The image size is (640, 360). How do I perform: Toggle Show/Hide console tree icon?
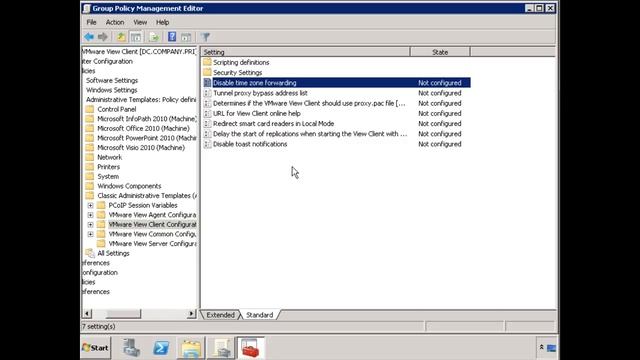[136, 37]
